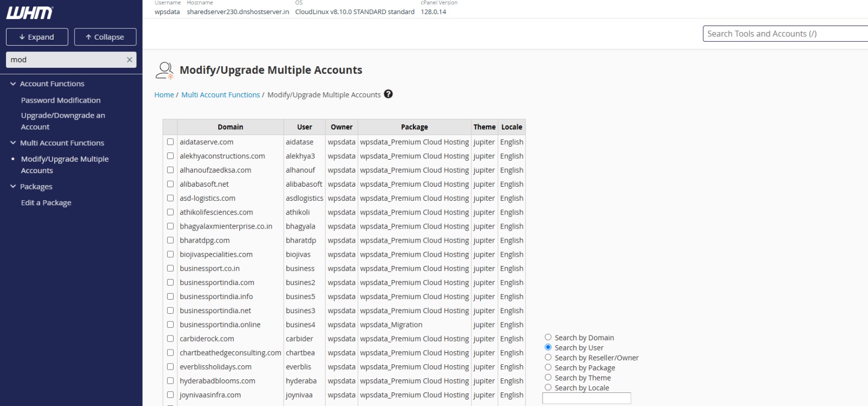Click the WHM logo
The height and width of the screenshot is (406, 868).
tap(30, 12)
